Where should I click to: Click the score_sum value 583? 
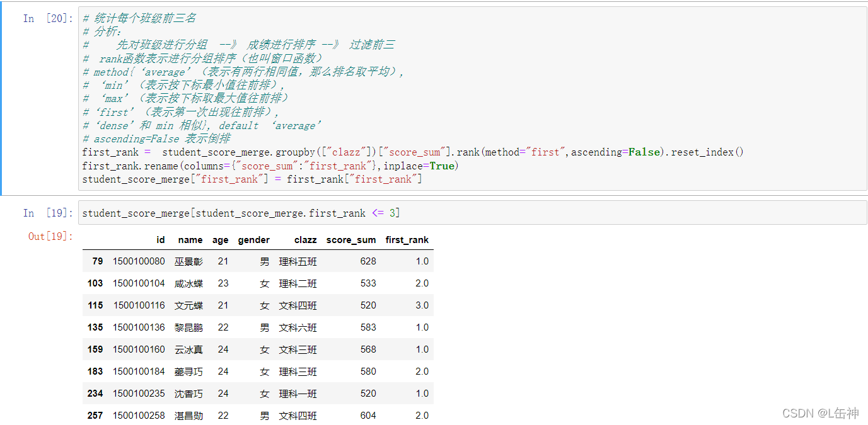[x=368, y=327]
